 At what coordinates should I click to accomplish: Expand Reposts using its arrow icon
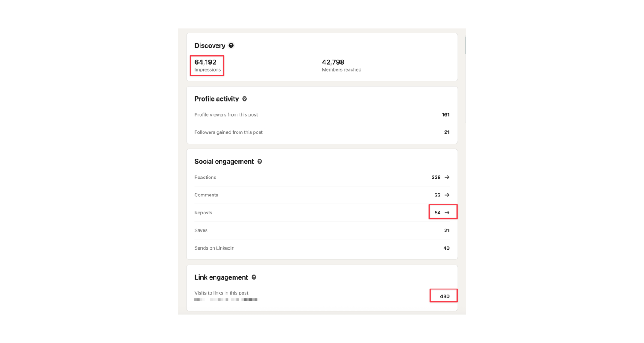coord(447,212)
